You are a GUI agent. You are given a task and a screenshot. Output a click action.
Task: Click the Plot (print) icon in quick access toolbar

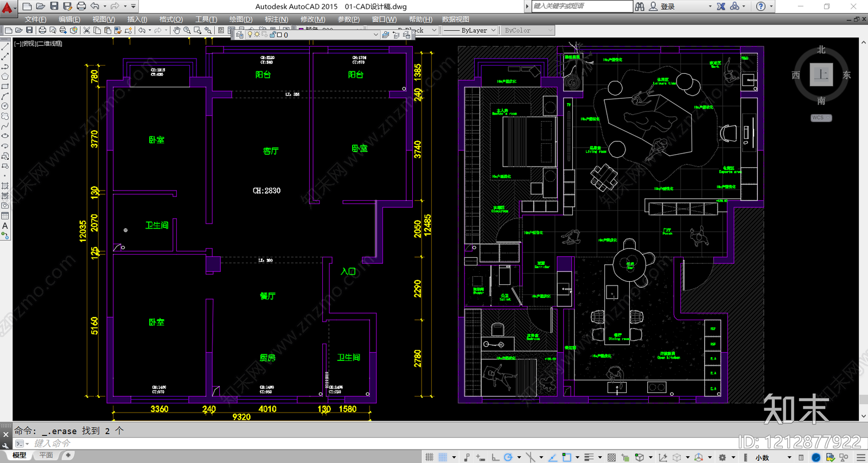[x=81, y=6]
